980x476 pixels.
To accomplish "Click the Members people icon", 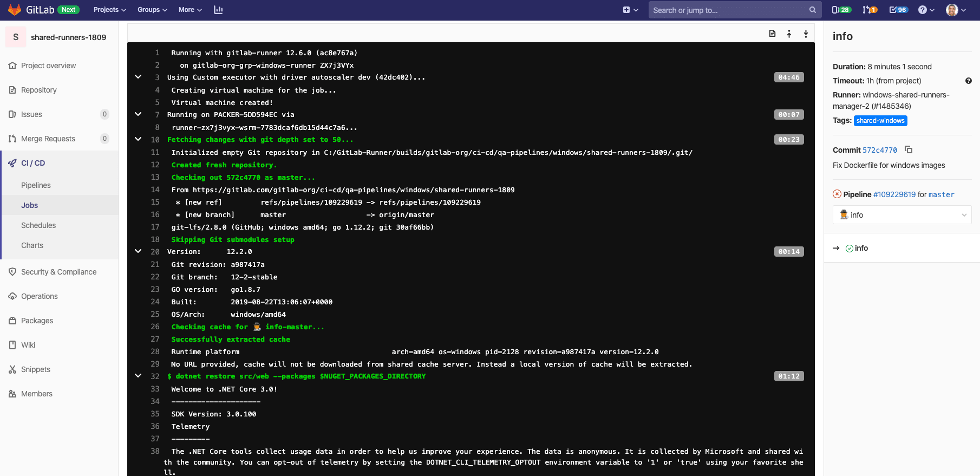I will point(12,394).
